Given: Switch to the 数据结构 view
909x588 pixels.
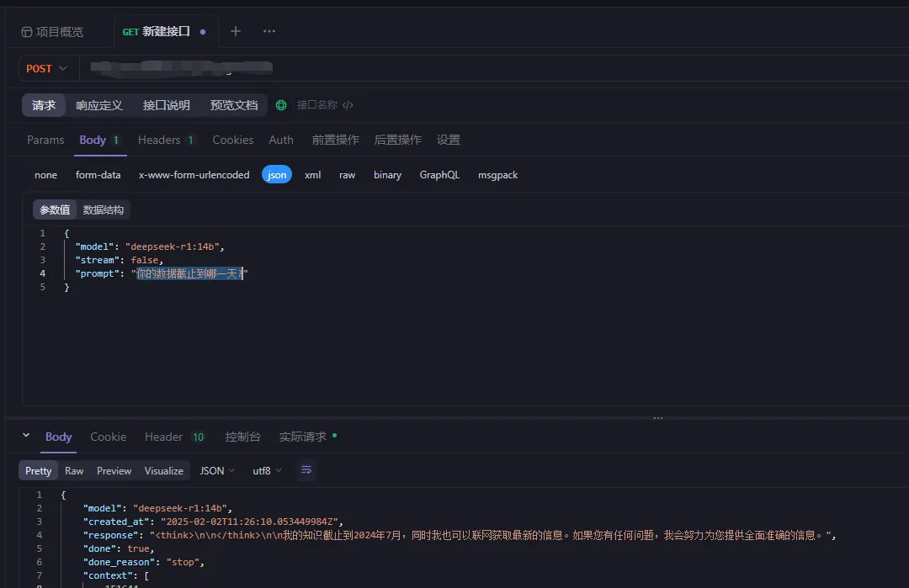Looking at the screenshot, I should (x=104, y=209).
